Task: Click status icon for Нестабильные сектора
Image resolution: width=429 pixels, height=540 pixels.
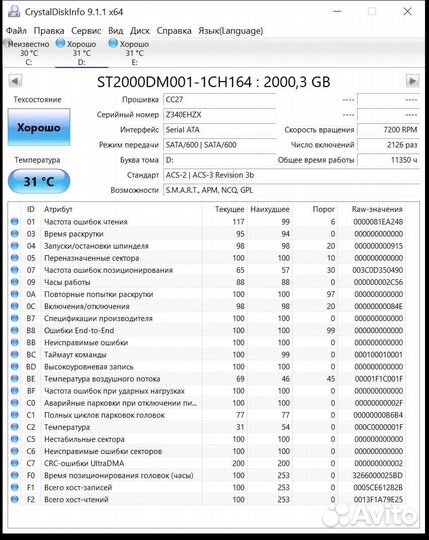Action: (x=15, y=439)
